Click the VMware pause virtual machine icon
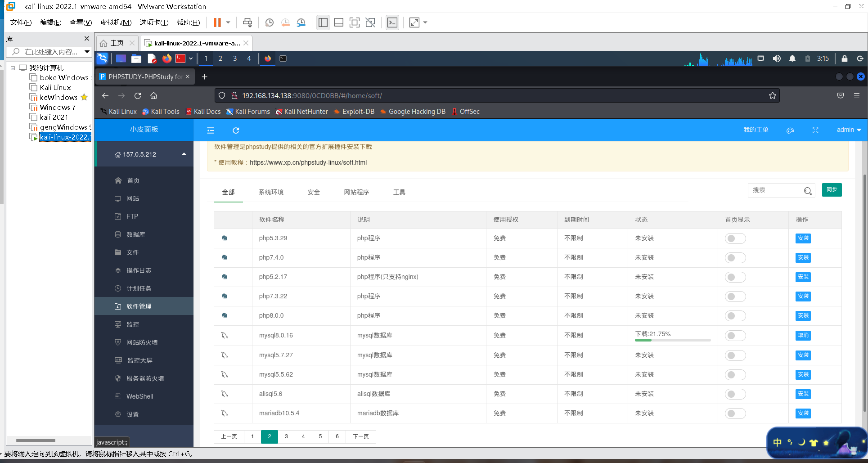Image resolution: width=868 pixels, height=463 pixels. pos(217,22)
